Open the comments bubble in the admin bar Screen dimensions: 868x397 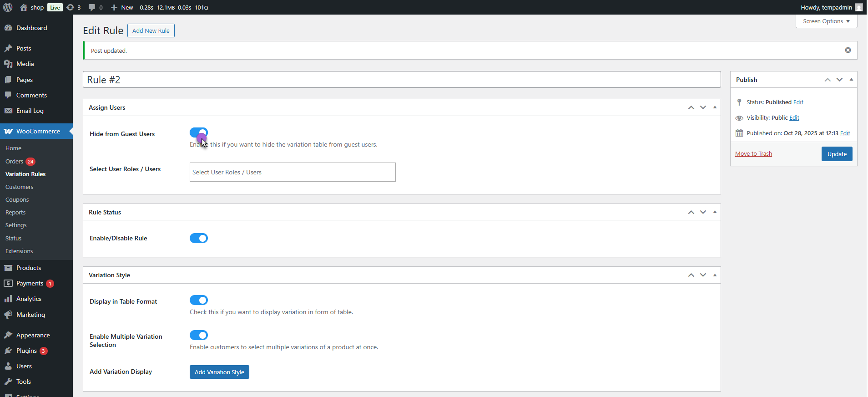92,8
